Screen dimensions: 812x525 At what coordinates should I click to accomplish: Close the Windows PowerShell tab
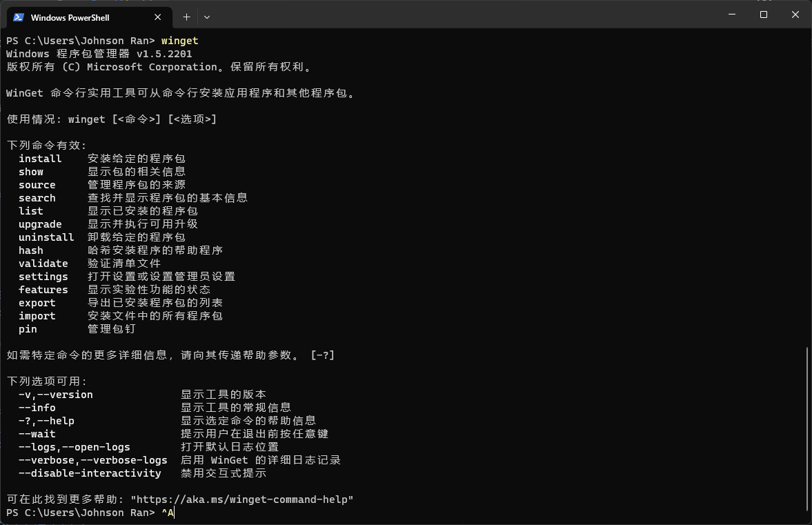(158, 17)
